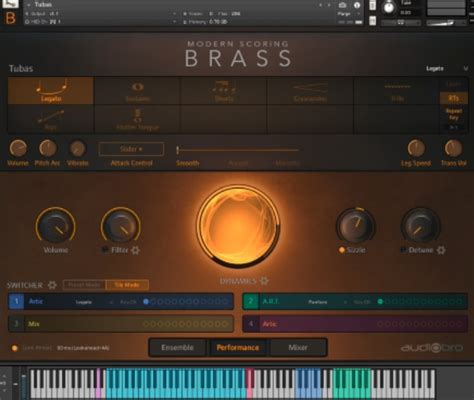Open Dynamics settings gear
Viewport: 474px width, 400px height.
(x=264, y=281)
